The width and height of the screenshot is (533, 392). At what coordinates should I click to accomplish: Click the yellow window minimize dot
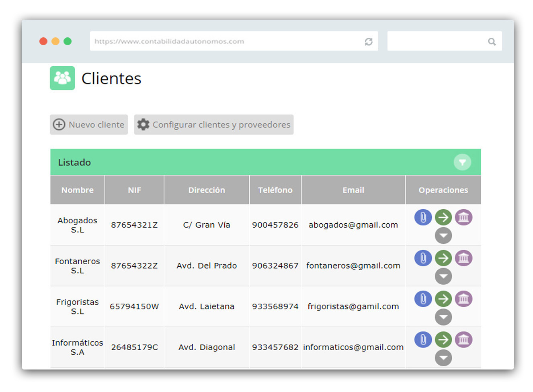point(55,41)
